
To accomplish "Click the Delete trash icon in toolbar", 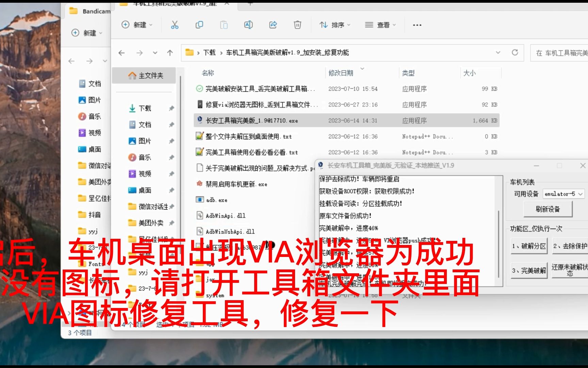I will (x=297, y=25).
